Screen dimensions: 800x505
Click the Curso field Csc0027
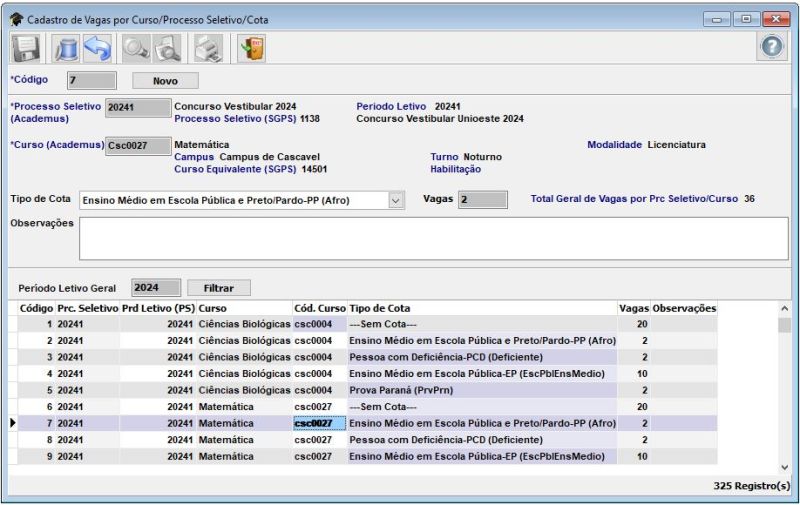point(138,146)
